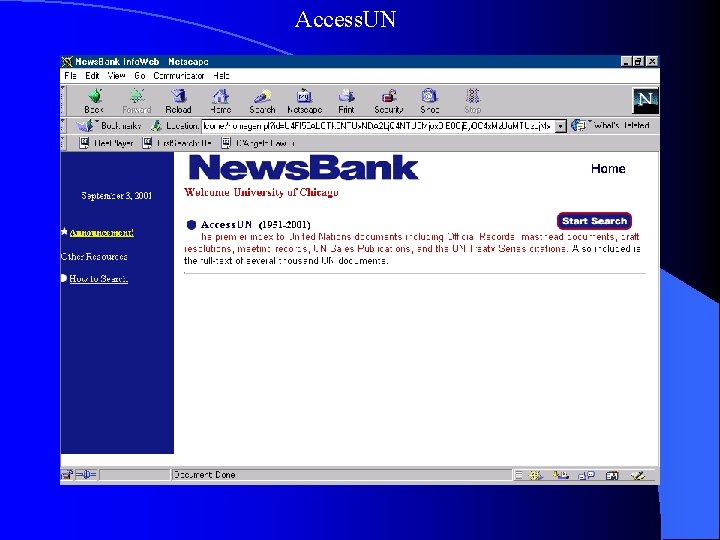The image size is (720, 540).
Task: Open the View menu
Action: [x=117, y=76]
